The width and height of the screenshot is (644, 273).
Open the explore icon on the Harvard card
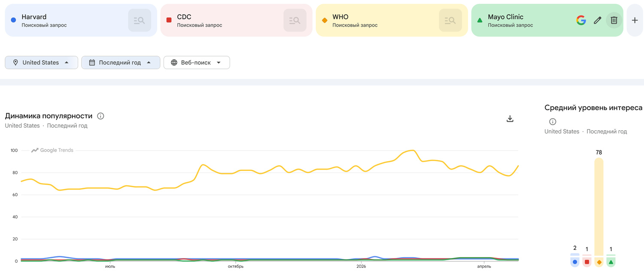139,20
